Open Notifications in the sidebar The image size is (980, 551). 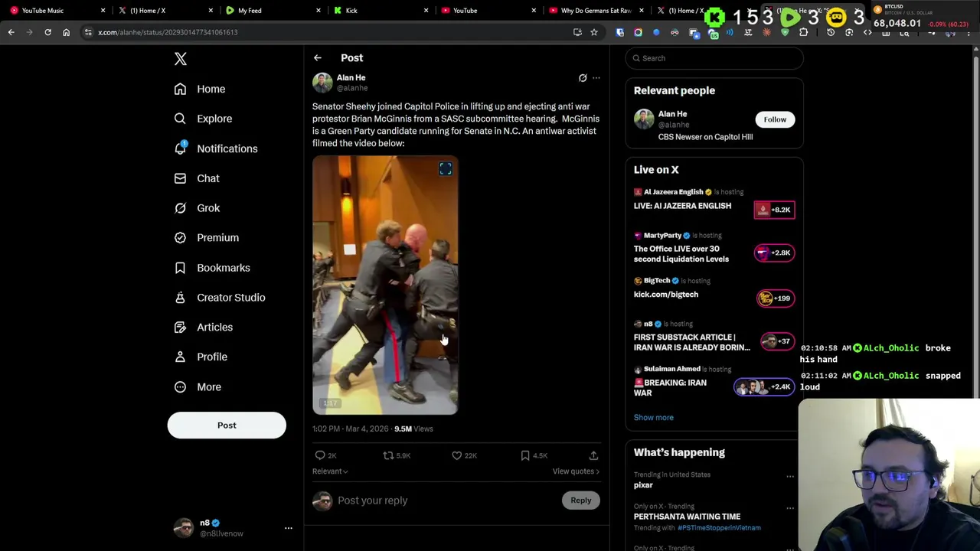coord(216,148)
